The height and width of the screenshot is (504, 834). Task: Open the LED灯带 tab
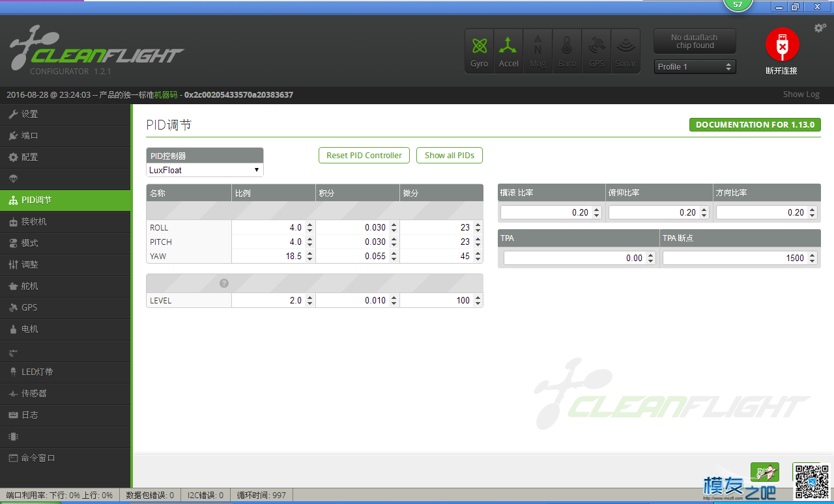[x=65, y=372]
